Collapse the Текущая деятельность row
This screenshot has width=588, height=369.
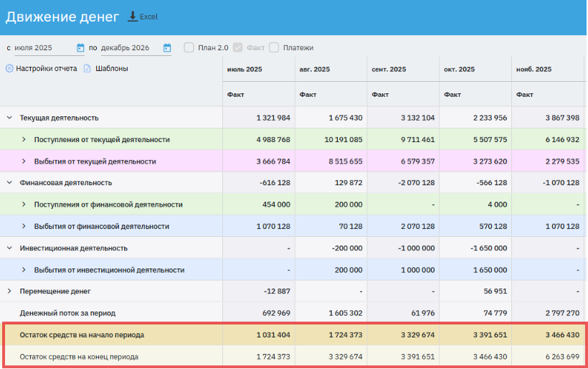tap(9, 118)
